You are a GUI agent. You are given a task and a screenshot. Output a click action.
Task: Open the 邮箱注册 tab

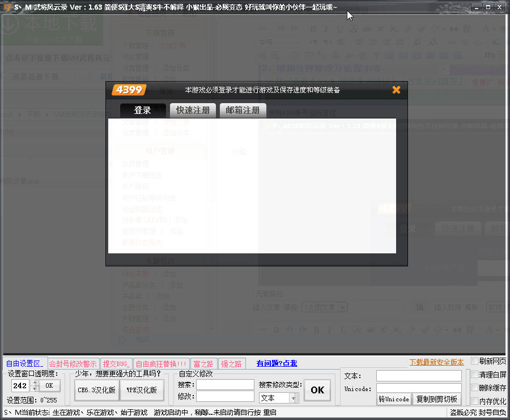[243, 111]
